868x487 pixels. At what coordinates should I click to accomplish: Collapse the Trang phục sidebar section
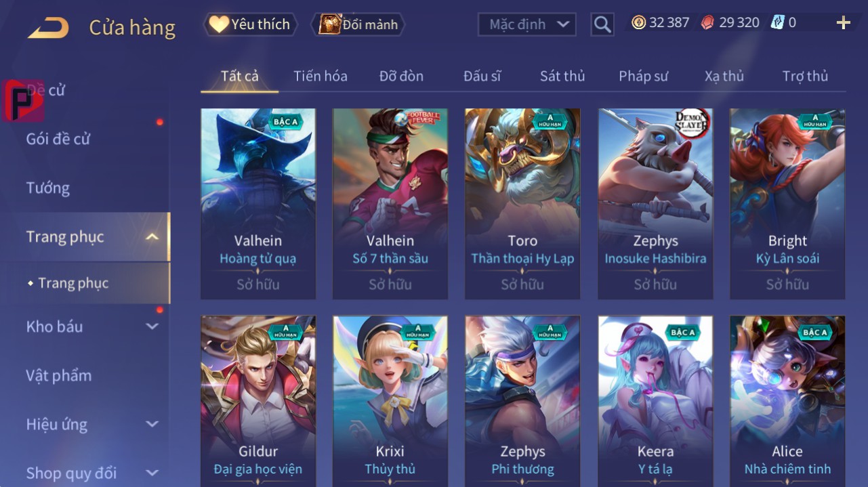click(152, 237)
